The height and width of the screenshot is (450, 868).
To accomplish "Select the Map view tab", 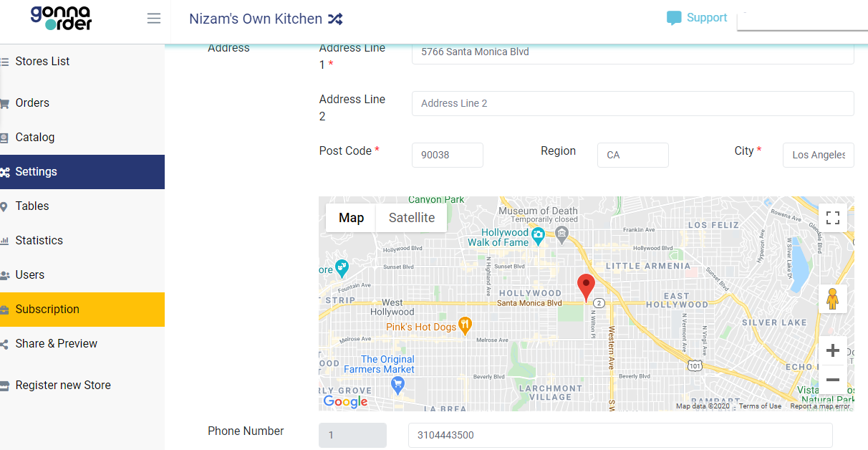I will pos(351,218).
